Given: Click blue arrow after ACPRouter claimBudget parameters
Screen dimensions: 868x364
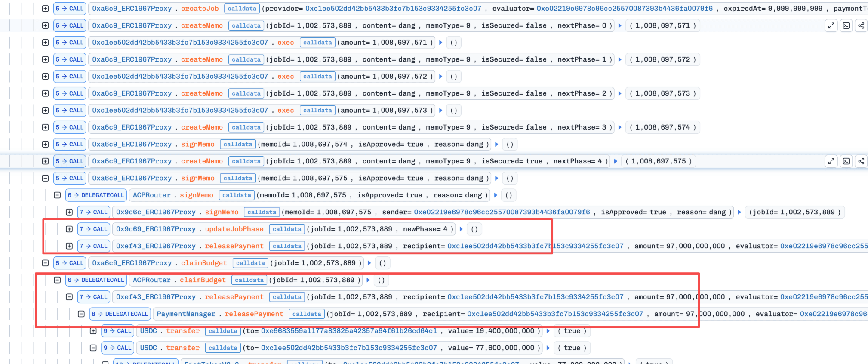Looking at the screenshot, I should (368, 280).
